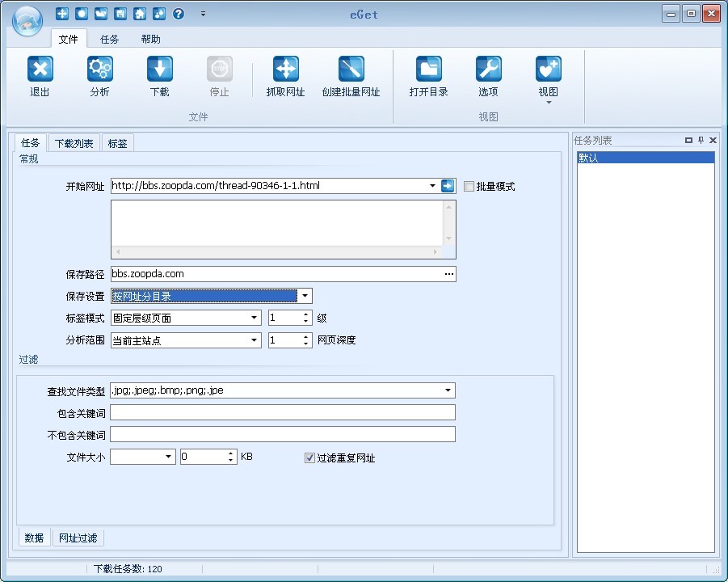Click the shapes icon beside the house icon
The height and width of the screenshot is (582, 728).
coord(159,14)
